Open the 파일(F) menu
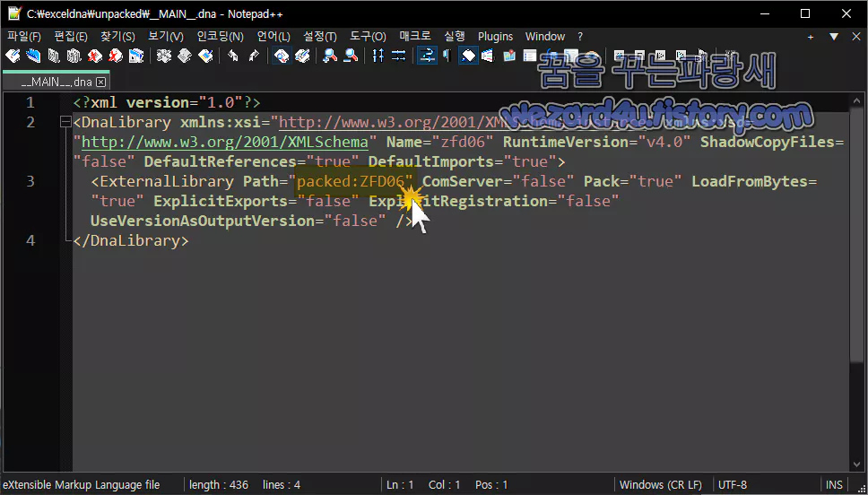868x495 pixels. [24, 37]
